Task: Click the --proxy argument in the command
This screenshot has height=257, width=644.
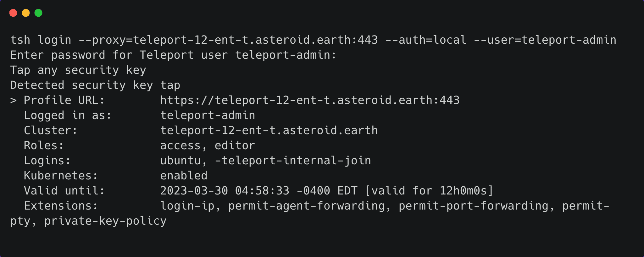Action: 228,40
